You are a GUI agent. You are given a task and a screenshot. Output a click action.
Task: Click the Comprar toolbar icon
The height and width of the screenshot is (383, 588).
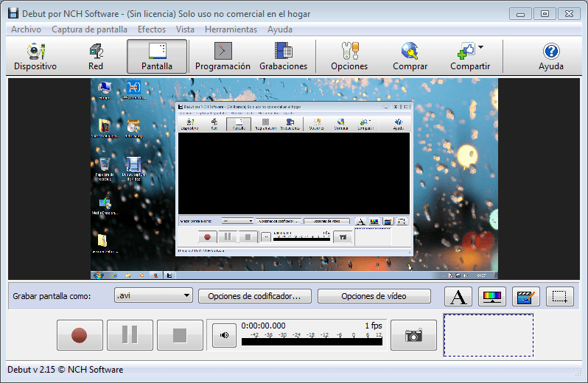click(x=410, y=57)
